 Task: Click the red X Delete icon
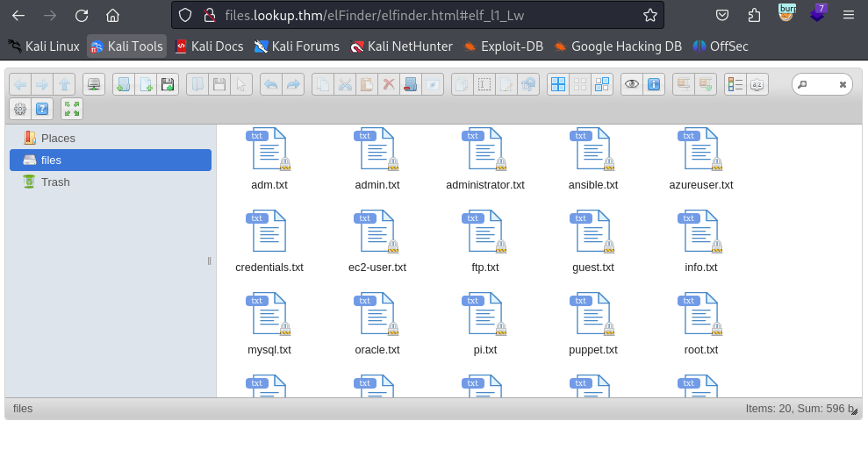[x=389, y=84]
